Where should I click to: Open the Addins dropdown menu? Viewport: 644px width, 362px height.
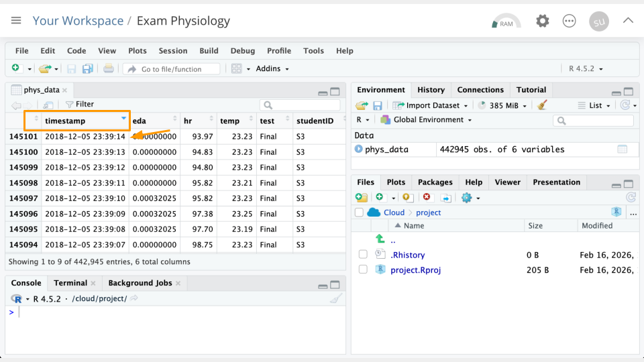(x=272, y=68)
